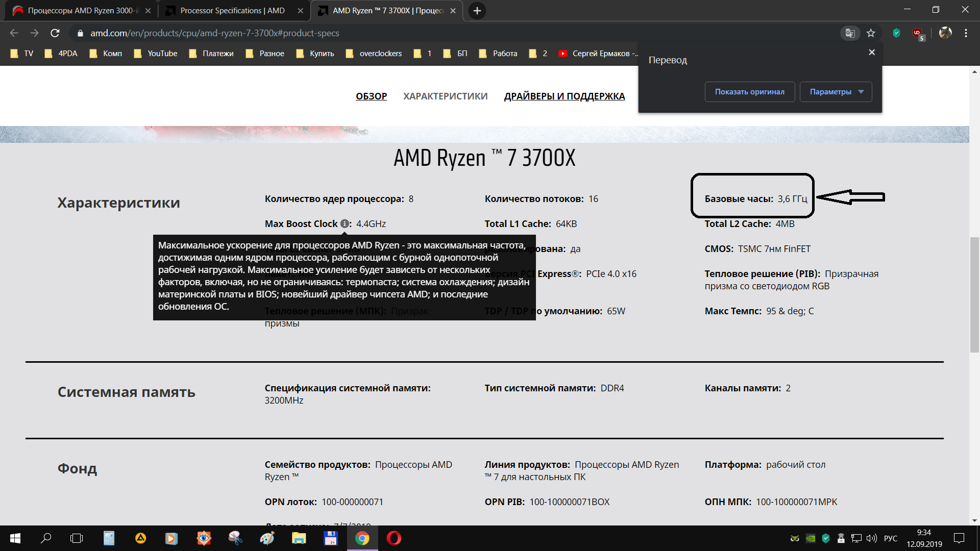Open the ДРАЙВЕРЫ И ПОДДЕРЖКА link
This screenshot has width=980, height=551.
(x=564, y=96)
